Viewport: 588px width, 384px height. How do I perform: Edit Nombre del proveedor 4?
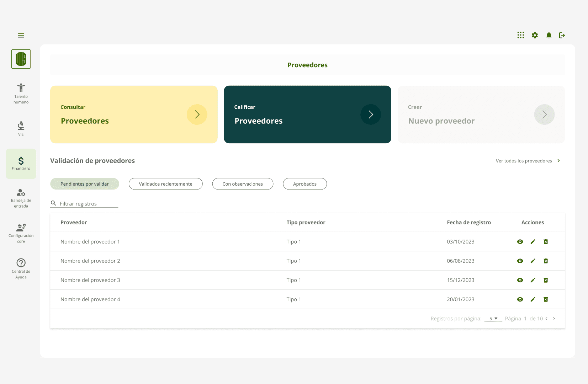[x=533, y=299]
